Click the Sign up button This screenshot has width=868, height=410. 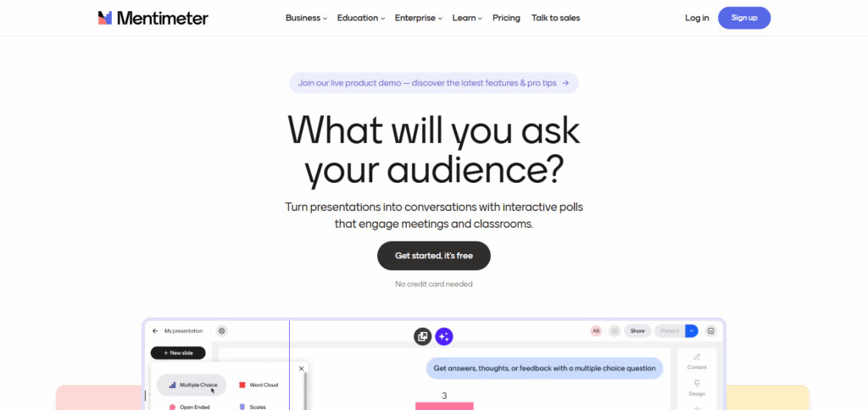pyautogui.click(x=744, y=18)
